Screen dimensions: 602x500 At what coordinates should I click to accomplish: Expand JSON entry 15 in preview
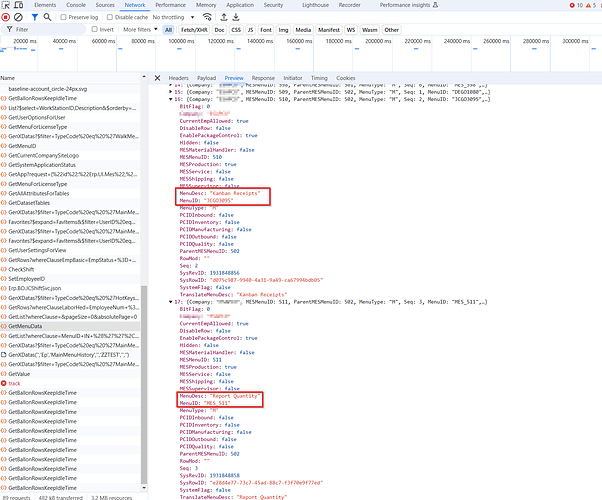[x=170, y=92]
